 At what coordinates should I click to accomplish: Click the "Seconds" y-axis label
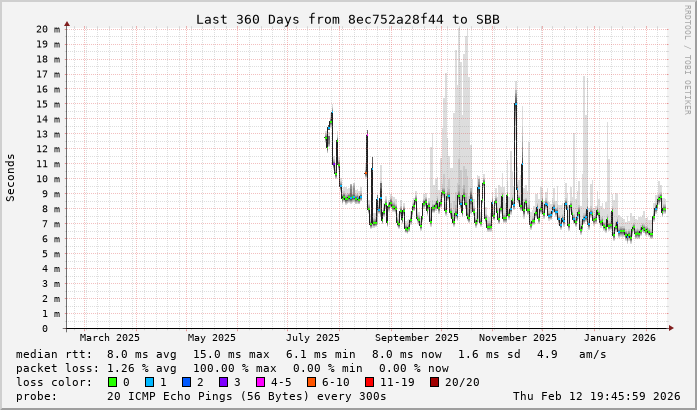point(11,177)
